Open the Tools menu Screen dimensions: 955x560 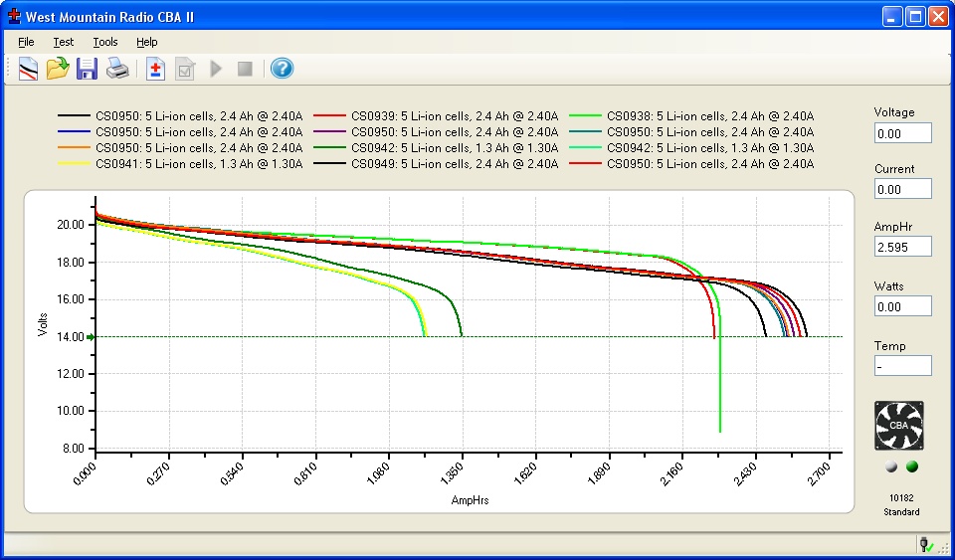click(x=105, y=42)
